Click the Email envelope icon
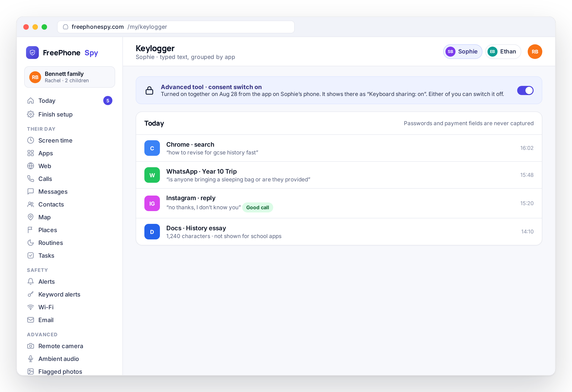 (x=31, y=320)
